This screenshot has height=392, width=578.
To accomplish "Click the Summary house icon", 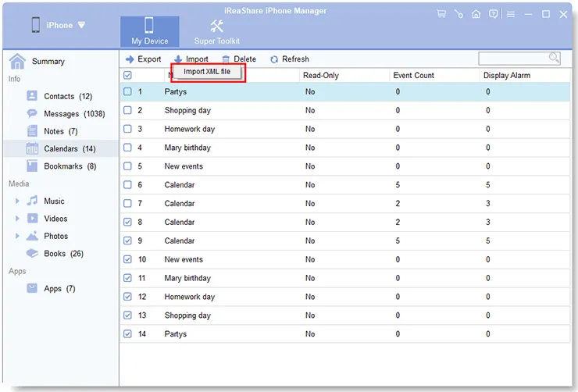I will click(x=17, y=61).
